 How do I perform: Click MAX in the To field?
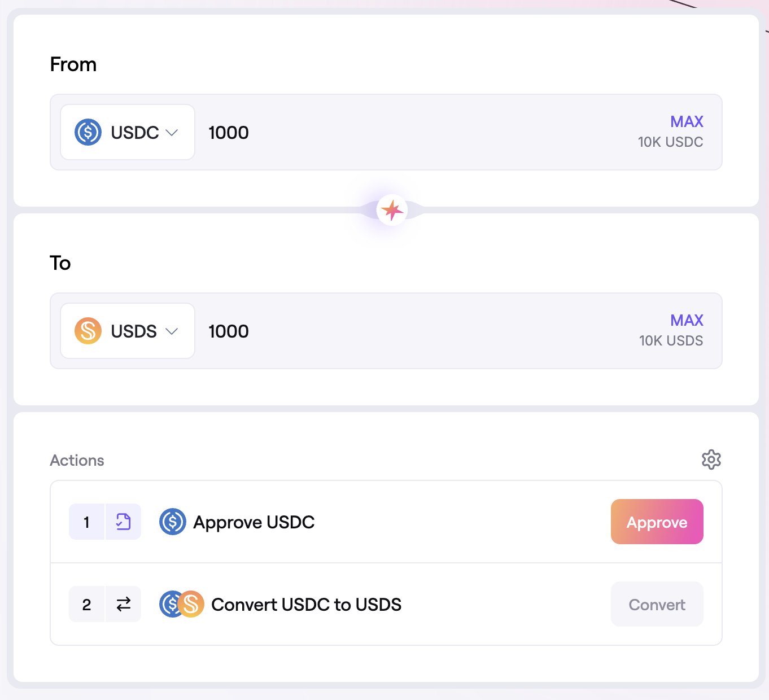coord(687,320)
